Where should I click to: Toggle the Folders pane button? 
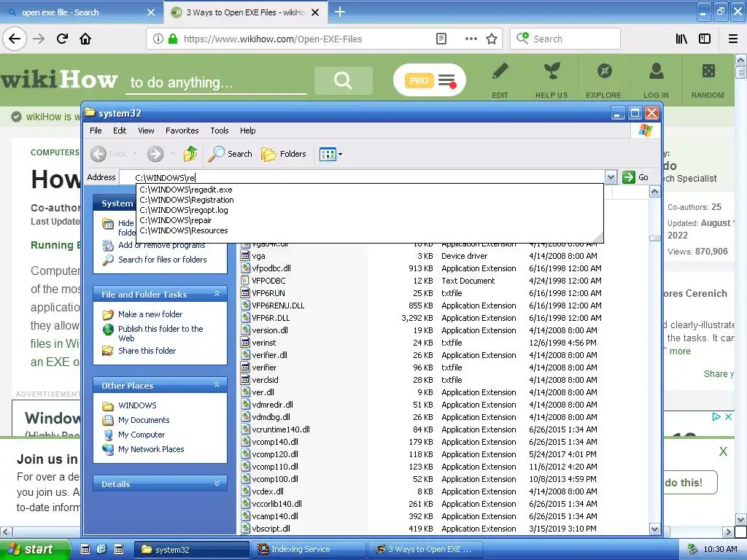click(x=284, y=154)
